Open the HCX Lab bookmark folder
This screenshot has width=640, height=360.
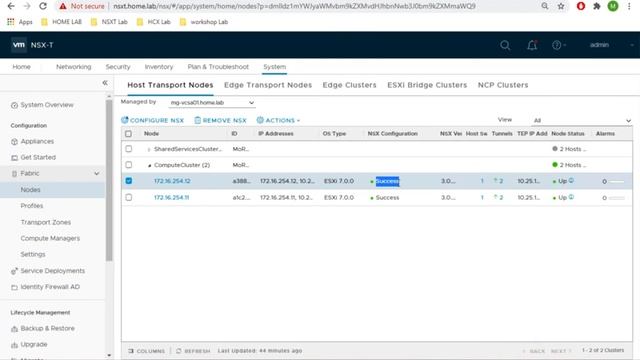tap(154, 22)
